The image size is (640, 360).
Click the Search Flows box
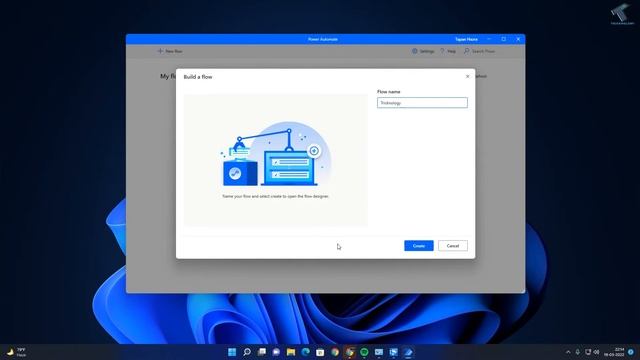(480, 51)
